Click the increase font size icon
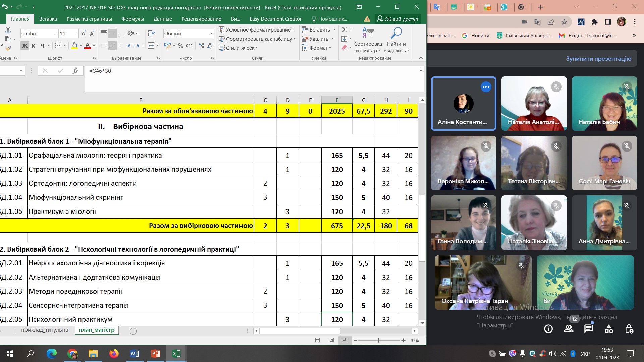The image size is (644, 362). coord(84,33)
